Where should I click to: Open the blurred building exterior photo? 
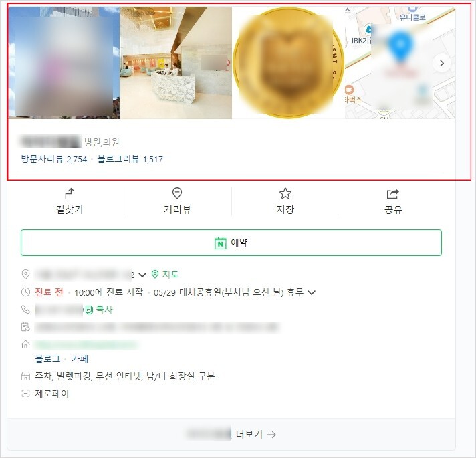[x=64, y=63]
